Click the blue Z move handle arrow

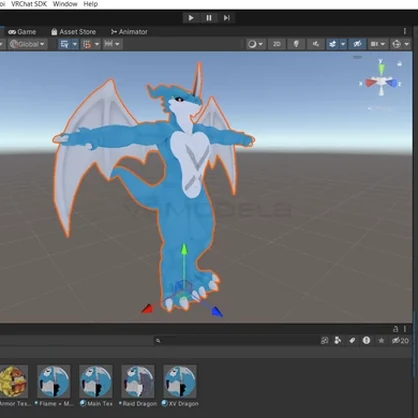pyautogui.click(x=217, y=312)
